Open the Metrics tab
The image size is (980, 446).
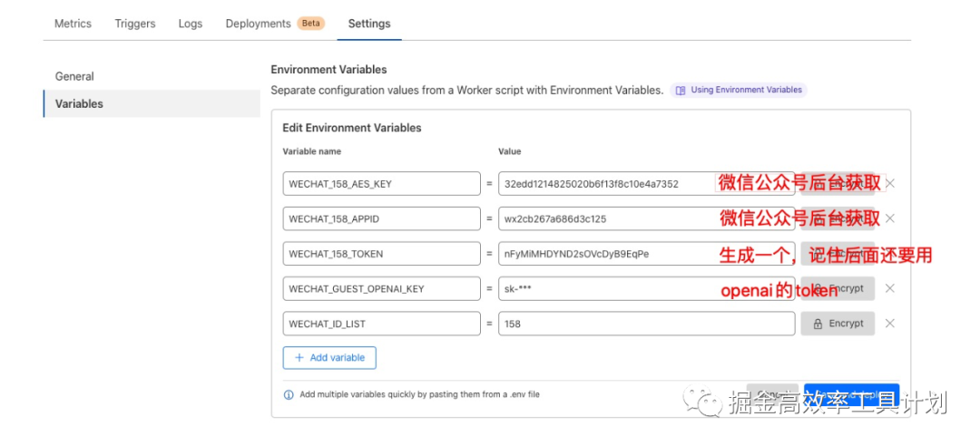[73, 24]
